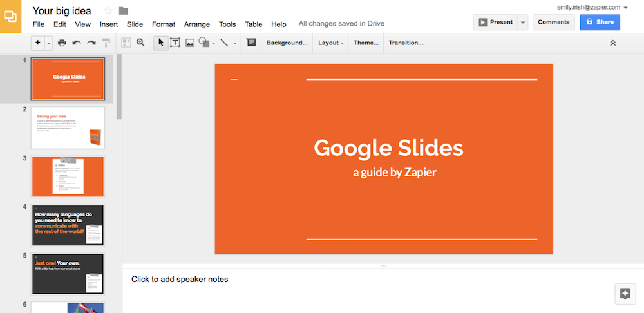Click 'All changes saved in Drive' status
Viewport: 644px width, 313px height.
341,24
